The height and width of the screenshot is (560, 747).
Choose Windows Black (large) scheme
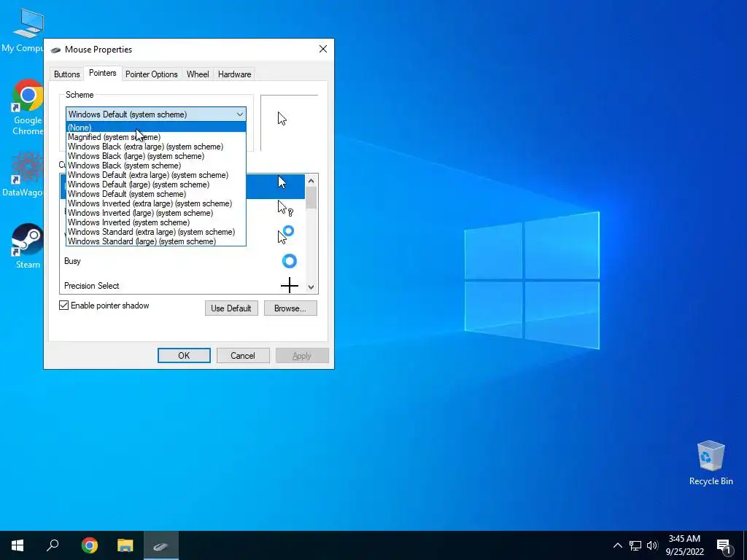(x=156, y=156)
